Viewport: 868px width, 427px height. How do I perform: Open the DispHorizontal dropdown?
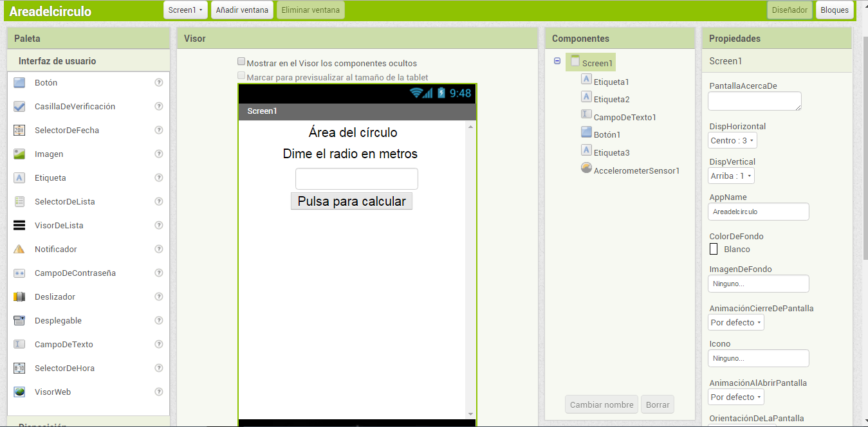[x=732, y=140]
